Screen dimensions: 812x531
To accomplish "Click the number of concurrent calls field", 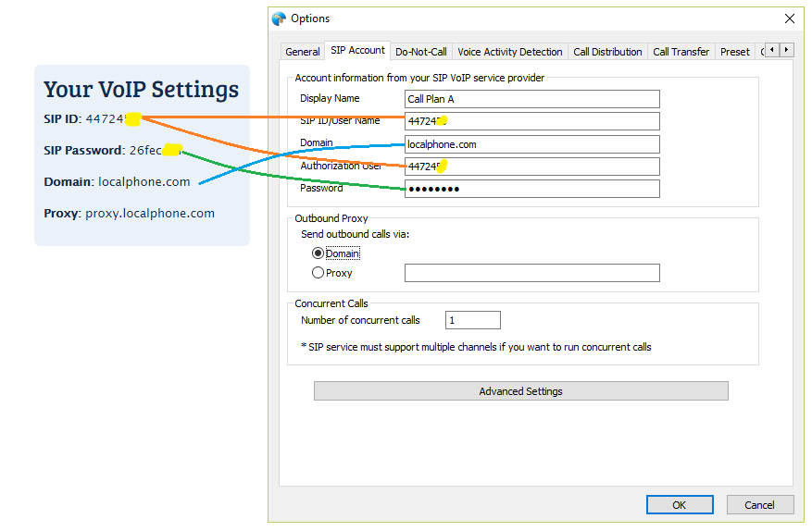I will point(473,320).
